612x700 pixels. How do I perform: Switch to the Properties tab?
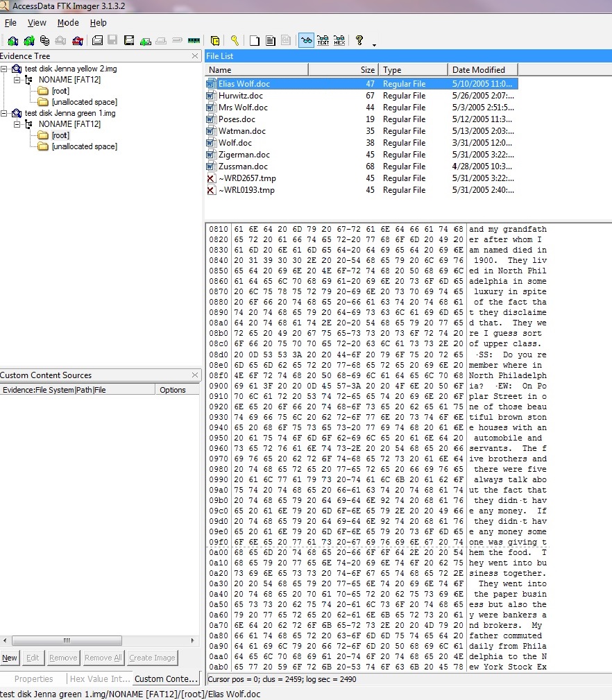point(33,679)
